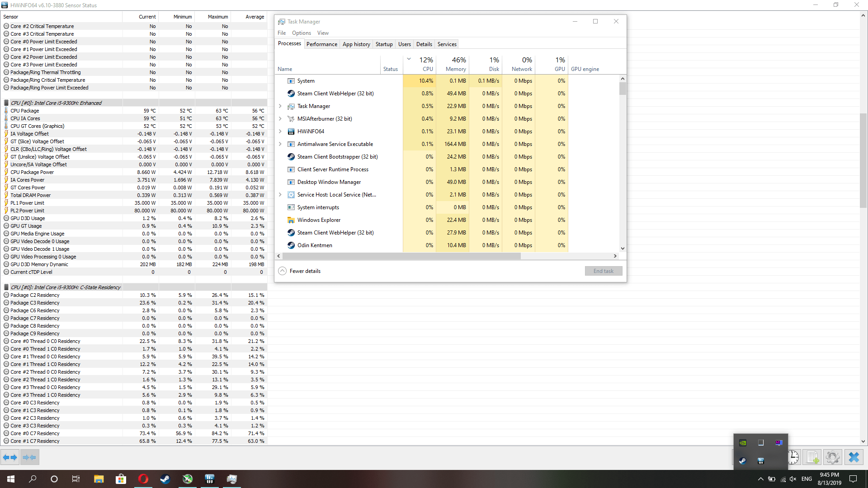Viewport: 868px width, 488px height.
Task: Click the collapse columns arrows button in HWiNFO
Action: coord(29,457)
